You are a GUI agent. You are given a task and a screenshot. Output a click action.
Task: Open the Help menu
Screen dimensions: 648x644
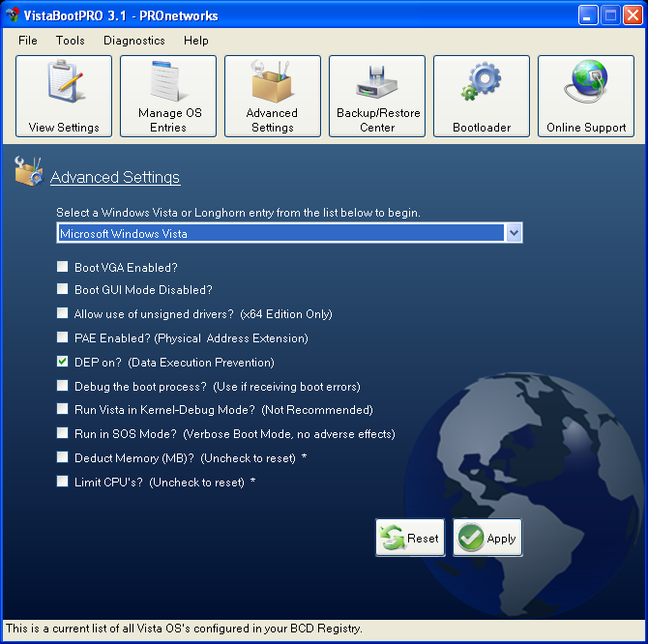tap(196, 41)
